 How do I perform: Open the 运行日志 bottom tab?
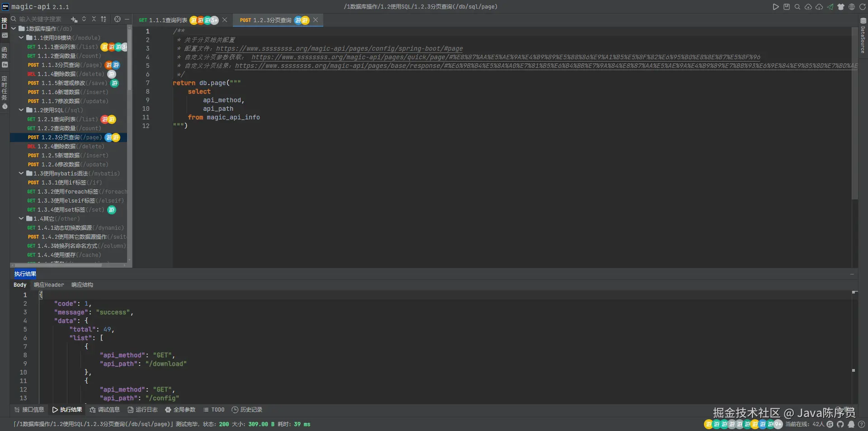(143, 410)
